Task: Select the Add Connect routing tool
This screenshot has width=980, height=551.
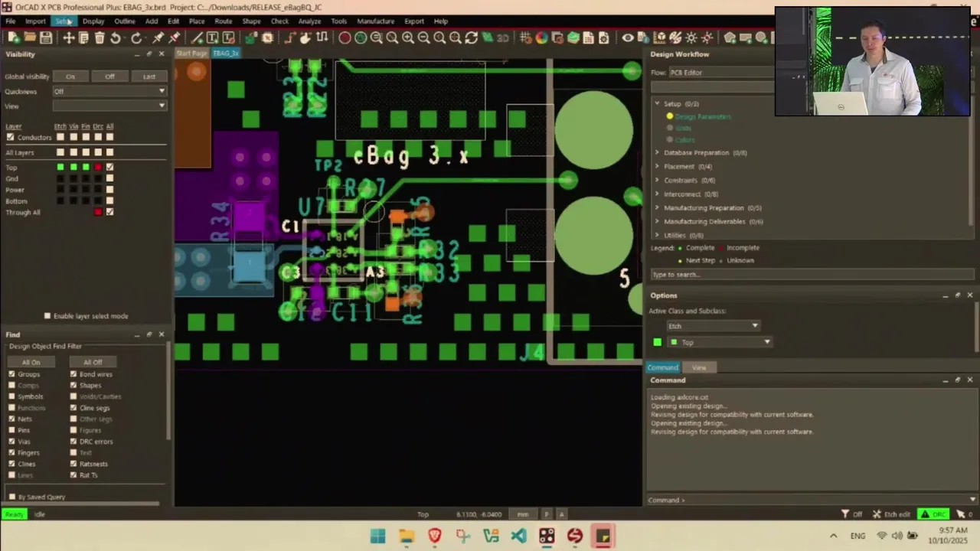Action: click(290, 37)
